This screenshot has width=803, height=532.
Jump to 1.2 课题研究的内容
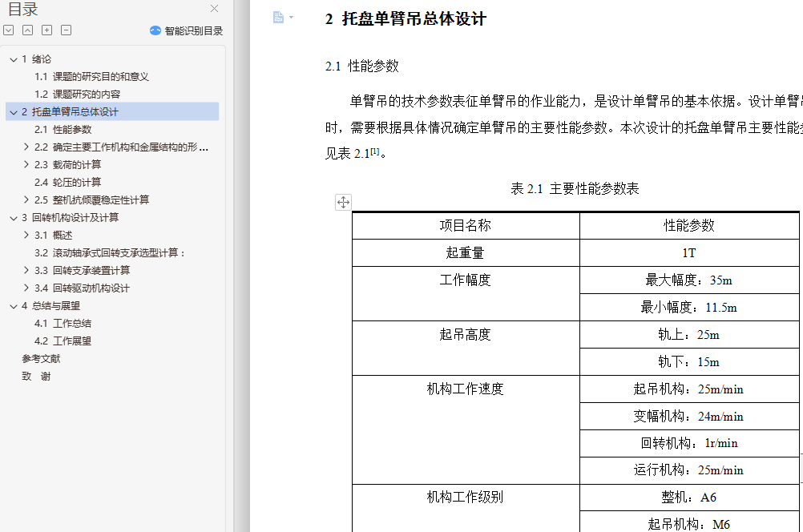pos(77,95)
